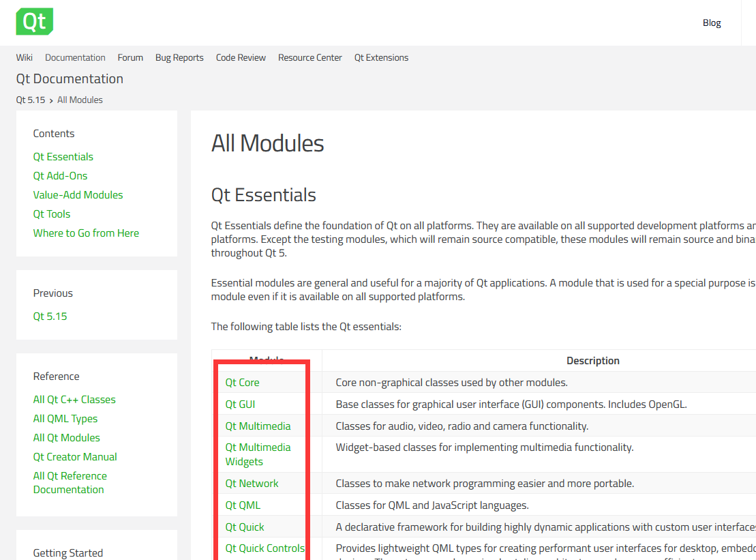Screen dimensions: 756x560
Task: Open All QML Types reference
Action: (65, 419)
